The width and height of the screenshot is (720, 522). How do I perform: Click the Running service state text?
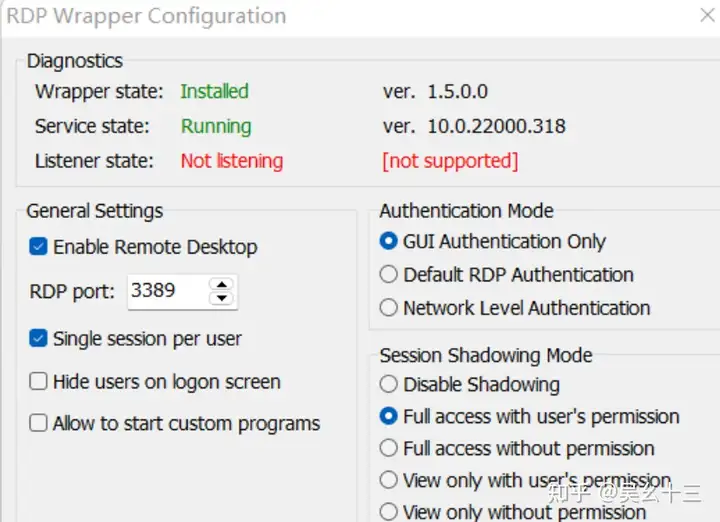pos(216,126)
